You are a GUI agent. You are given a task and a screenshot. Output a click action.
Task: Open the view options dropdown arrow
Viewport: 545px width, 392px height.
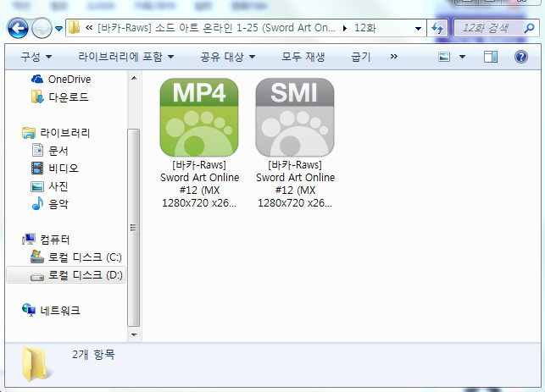tap(462, 57)
